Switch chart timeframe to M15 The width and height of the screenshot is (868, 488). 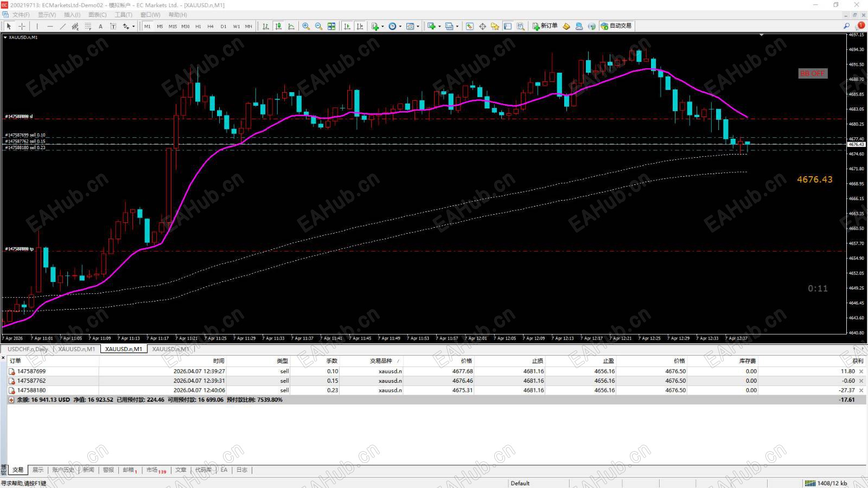[x=173, y=26]
